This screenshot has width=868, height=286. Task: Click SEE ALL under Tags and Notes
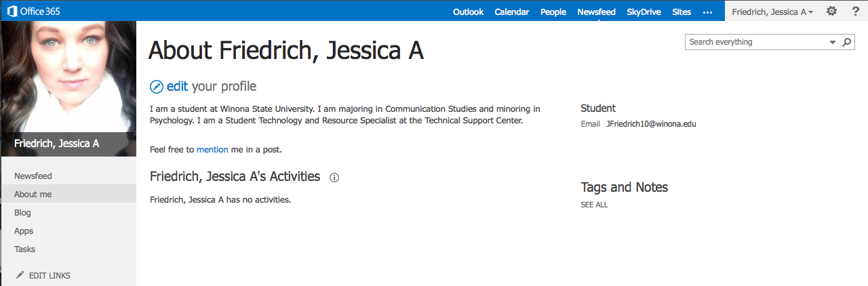(x=594, y=205)
